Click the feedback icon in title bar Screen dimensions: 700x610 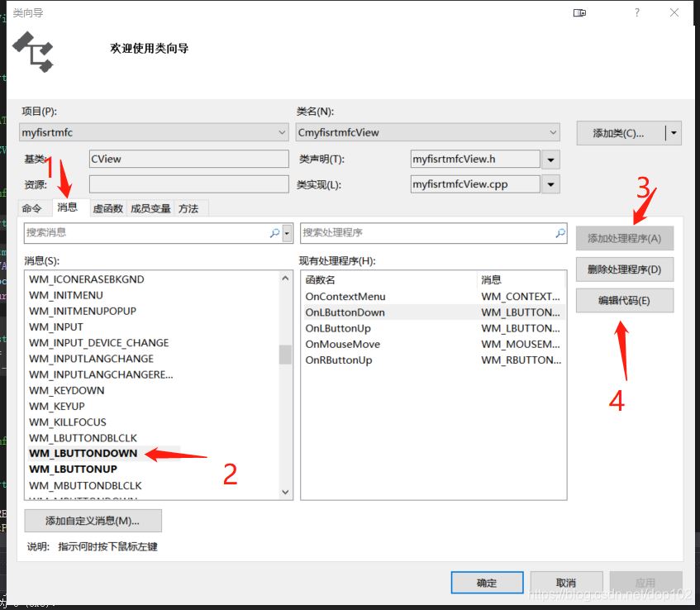(579, 13)
